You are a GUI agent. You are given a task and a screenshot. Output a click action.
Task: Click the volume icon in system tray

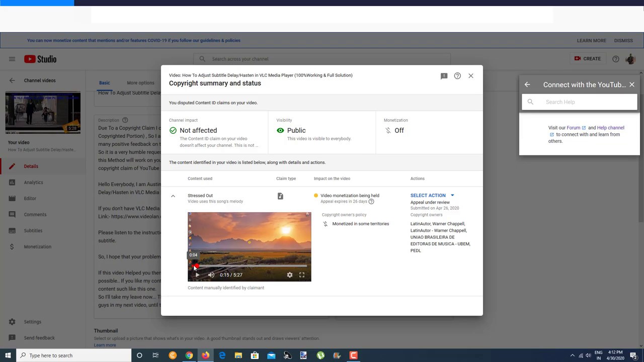click(x=588, y=355)
